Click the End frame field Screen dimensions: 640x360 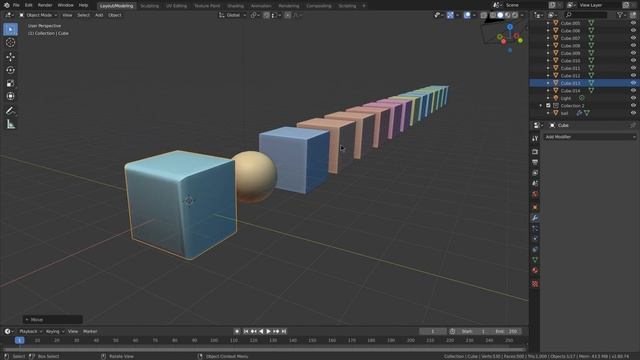click(x=506, y=331)
